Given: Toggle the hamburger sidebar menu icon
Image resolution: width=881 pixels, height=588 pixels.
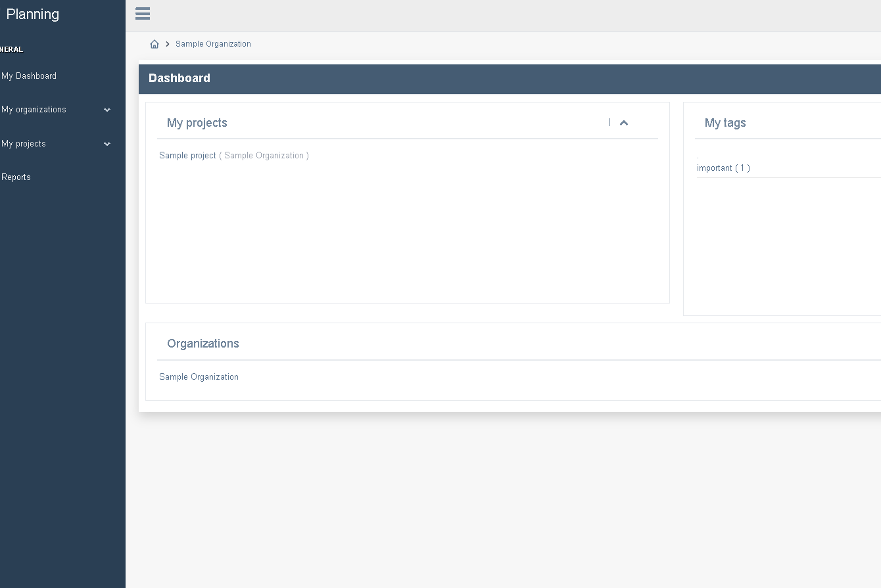Looking at the screenshot, I should [x=143, y=14].
